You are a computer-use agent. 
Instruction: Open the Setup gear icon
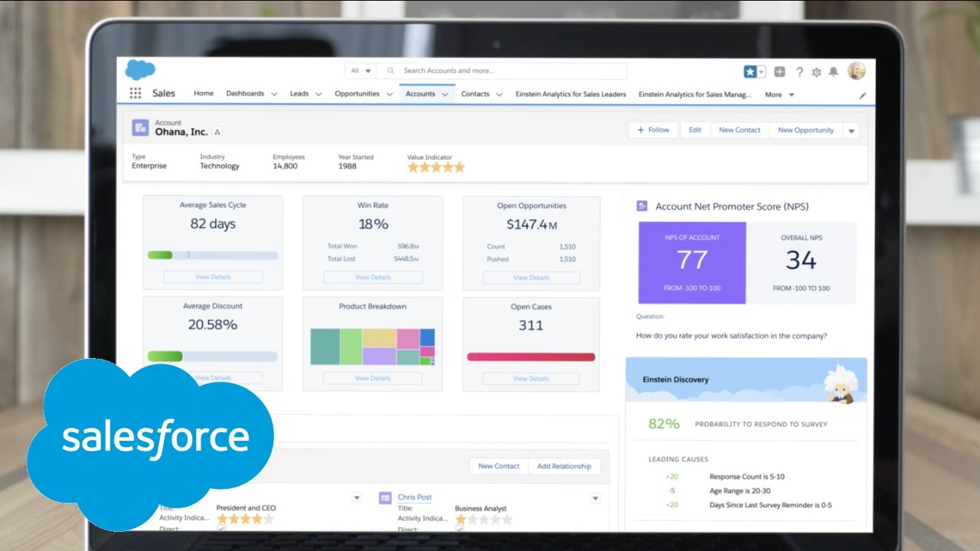[x=816, y=72]
